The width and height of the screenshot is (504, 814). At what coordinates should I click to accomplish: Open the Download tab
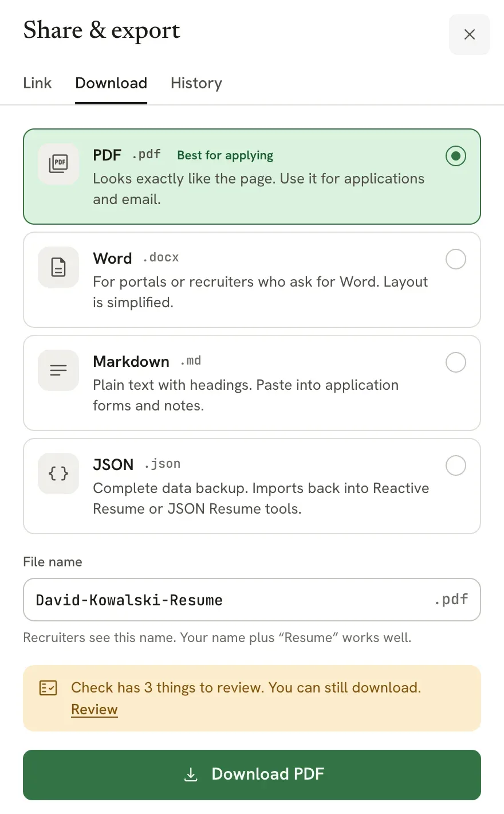[111, 83]
